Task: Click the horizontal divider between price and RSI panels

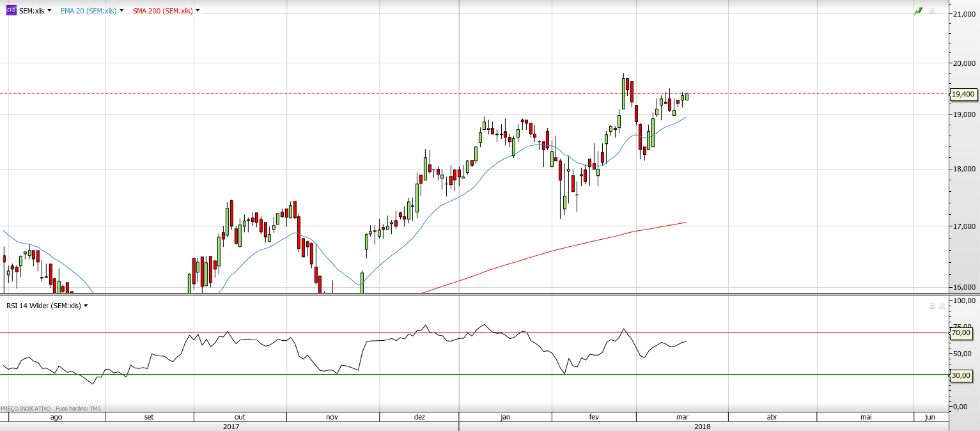Action: pos(474,295)
